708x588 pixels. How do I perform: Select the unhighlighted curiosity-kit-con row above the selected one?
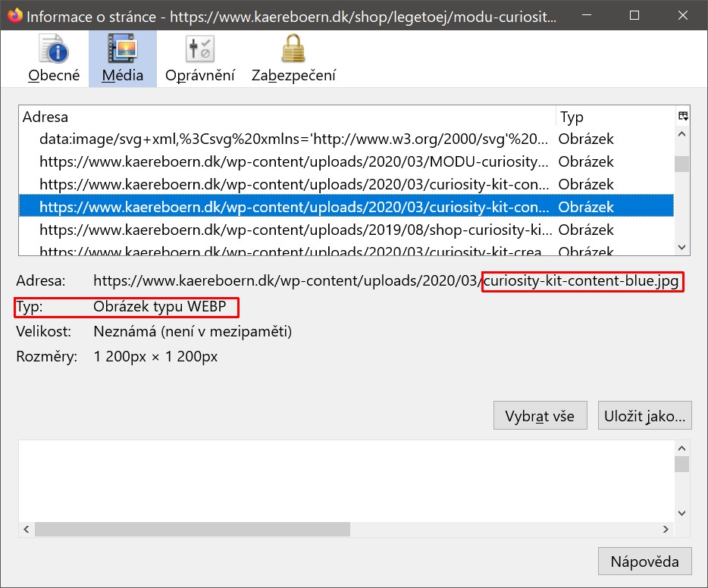tap(346, 184)
